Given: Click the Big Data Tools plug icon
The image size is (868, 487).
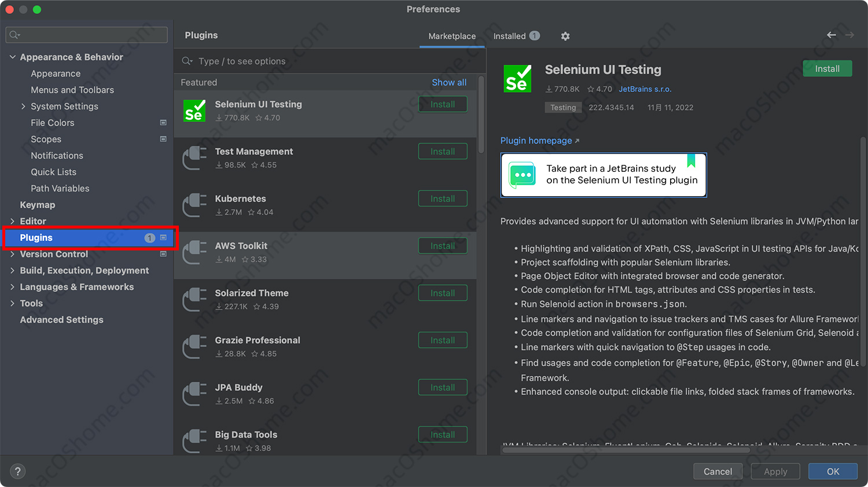Looking at the screenshot, I should [x=194, y=441].
